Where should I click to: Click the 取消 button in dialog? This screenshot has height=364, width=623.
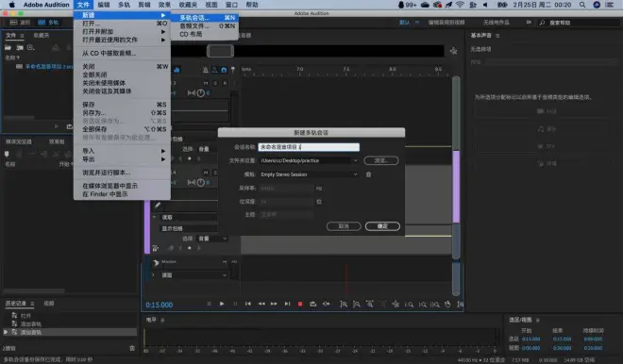(x=344, y=226)
